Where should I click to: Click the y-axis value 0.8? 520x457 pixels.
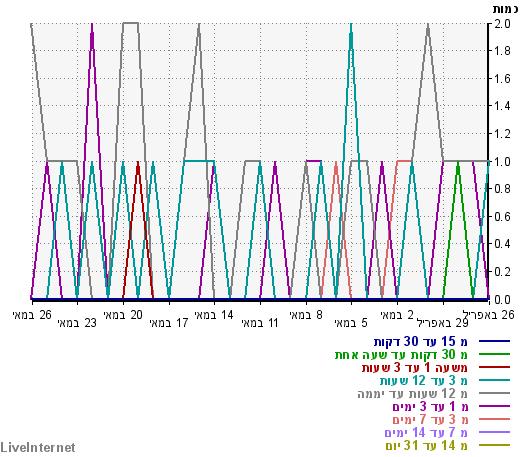click(502, 189)
